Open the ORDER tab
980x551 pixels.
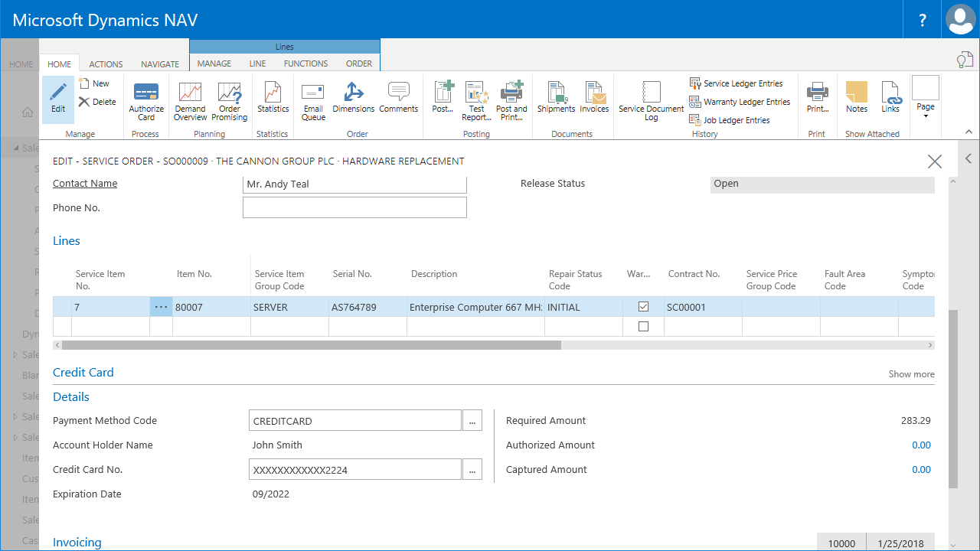point(359,64)
